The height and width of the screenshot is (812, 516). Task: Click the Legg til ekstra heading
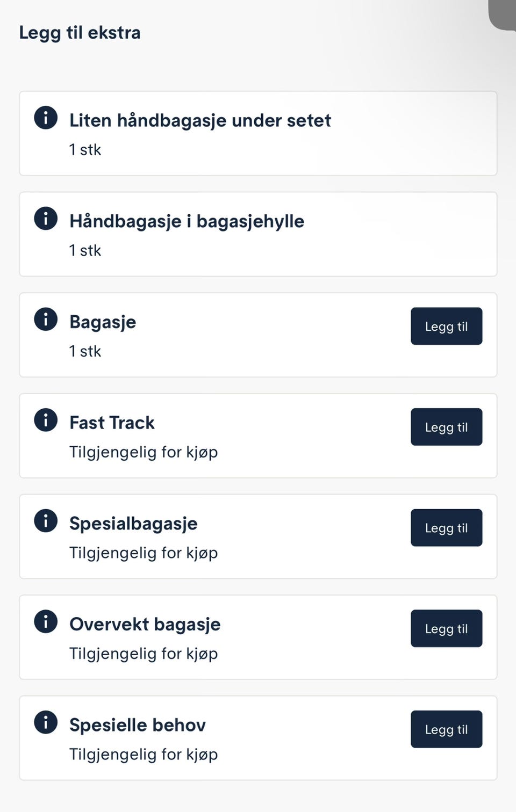click(80, 33)
